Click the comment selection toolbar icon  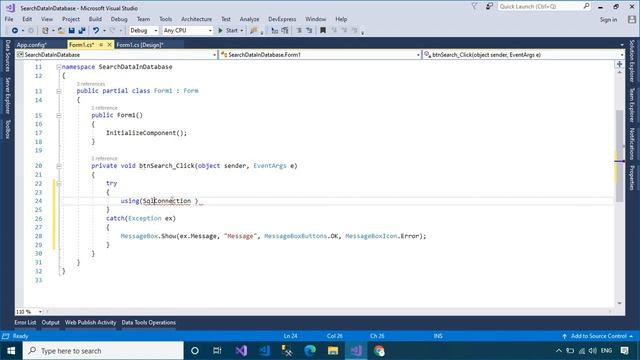tap(299, 31)
